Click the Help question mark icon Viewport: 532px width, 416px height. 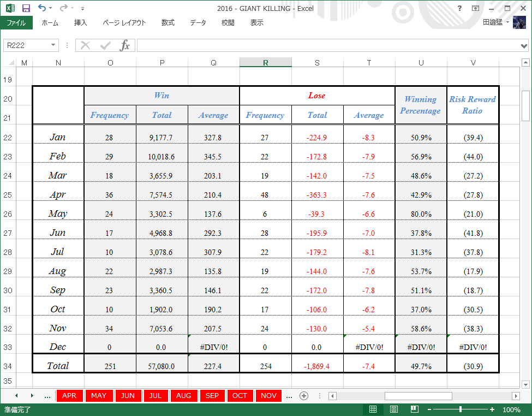[x=459, y=8]
